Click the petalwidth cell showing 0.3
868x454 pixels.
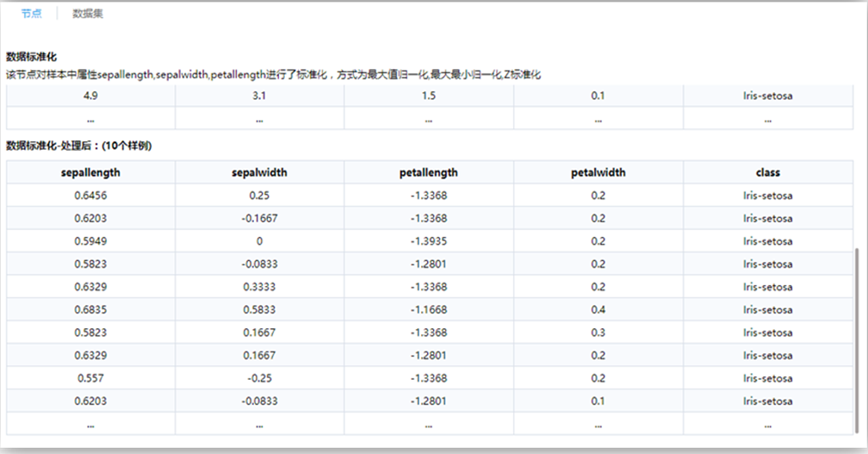point(598,333)
